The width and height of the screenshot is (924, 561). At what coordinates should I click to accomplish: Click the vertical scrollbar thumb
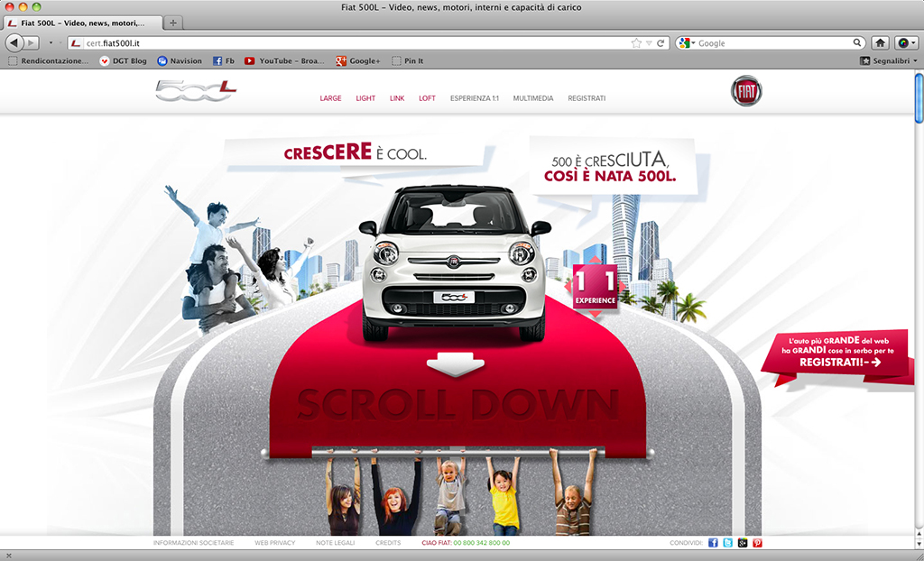(x=918, y=99)
